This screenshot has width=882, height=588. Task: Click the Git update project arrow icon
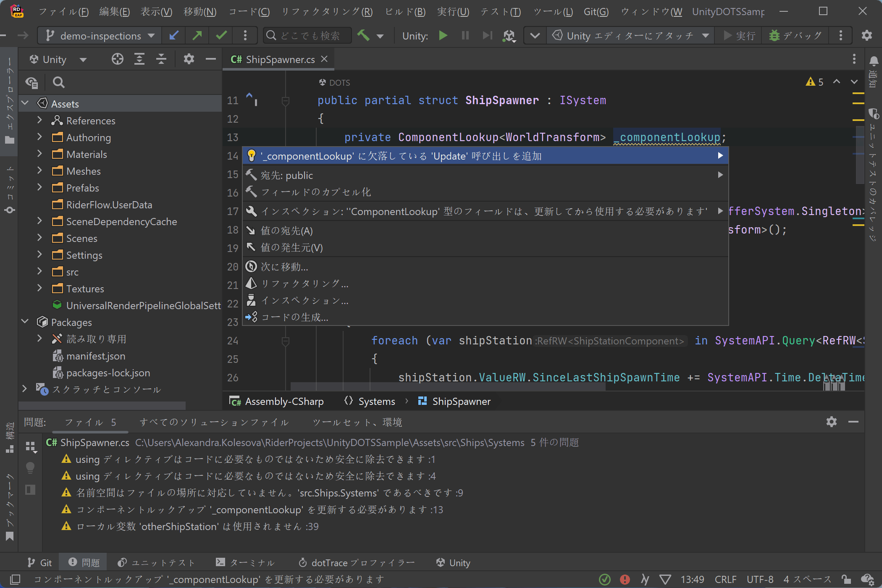173,36
